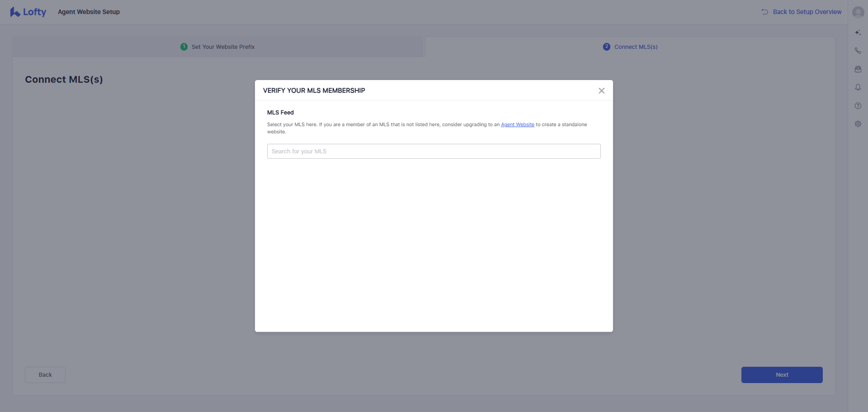Select the Connect MLS(s) step tab
The width and height of the screenshot is (868, 412).
coord(636,47)
